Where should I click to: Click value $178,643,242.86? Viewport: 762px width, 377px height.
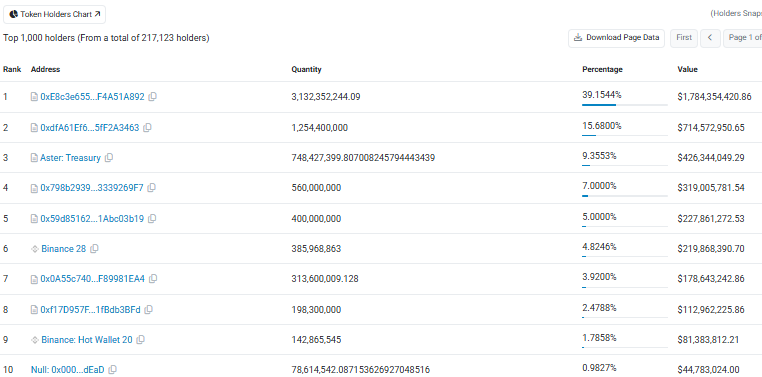pos(711,279)
